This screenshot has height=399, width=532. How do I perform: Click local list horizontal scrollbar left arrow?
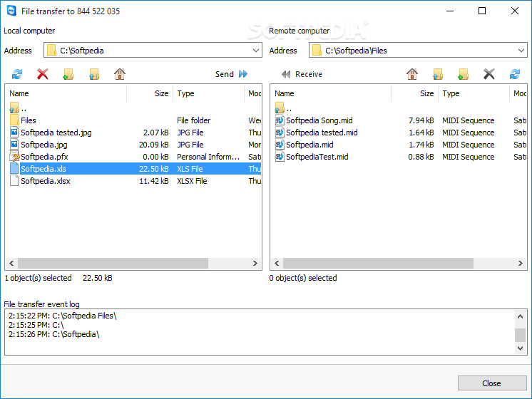click(11, 264)
